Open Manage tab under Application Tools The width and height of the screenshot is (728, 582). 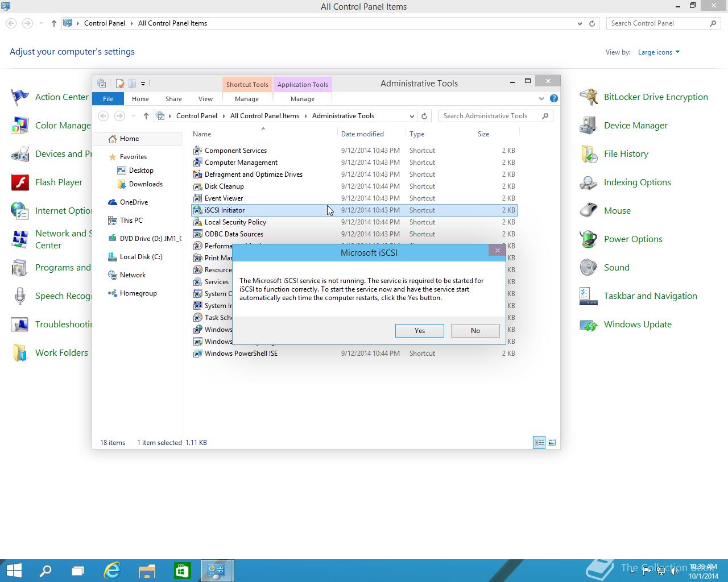tap(303, 99)
